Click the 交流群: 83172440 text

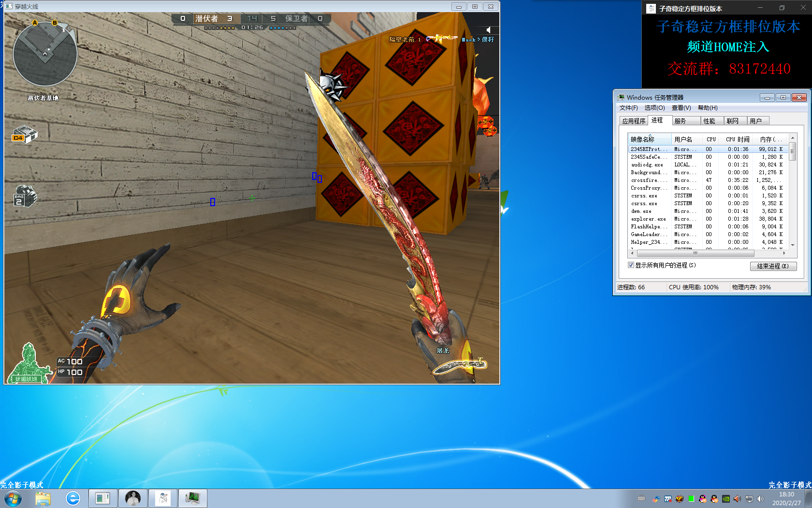pos(729,69)
